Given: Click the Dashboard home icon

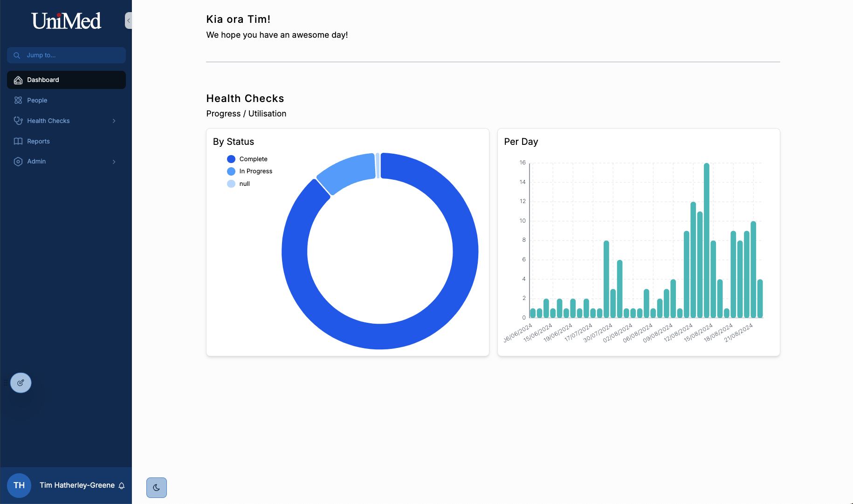Looking at the screenshot, I should tap(18, 80).
